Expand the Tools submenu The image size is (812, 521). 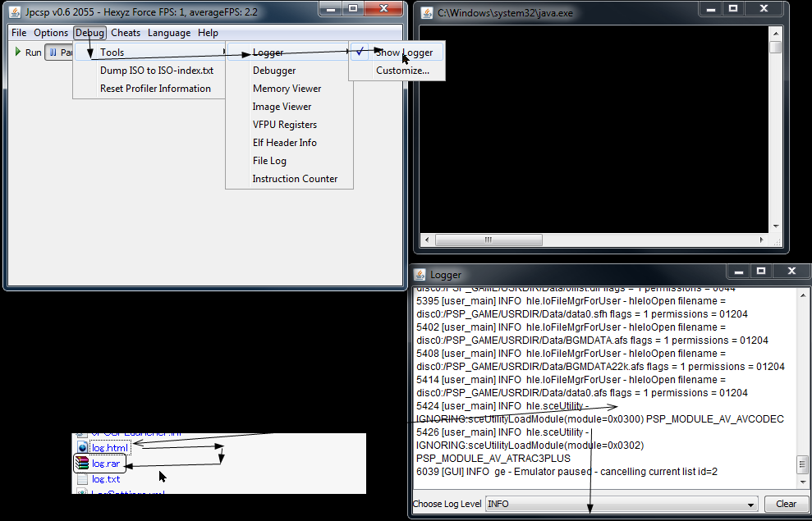[x=149, y=53]
